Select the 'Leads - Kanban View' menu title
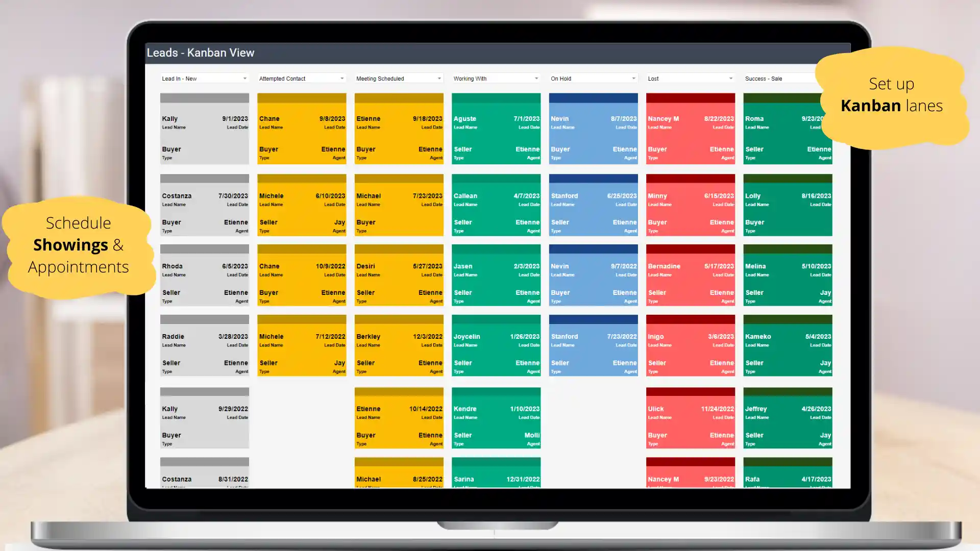The image size is (980, 551). 200,53
